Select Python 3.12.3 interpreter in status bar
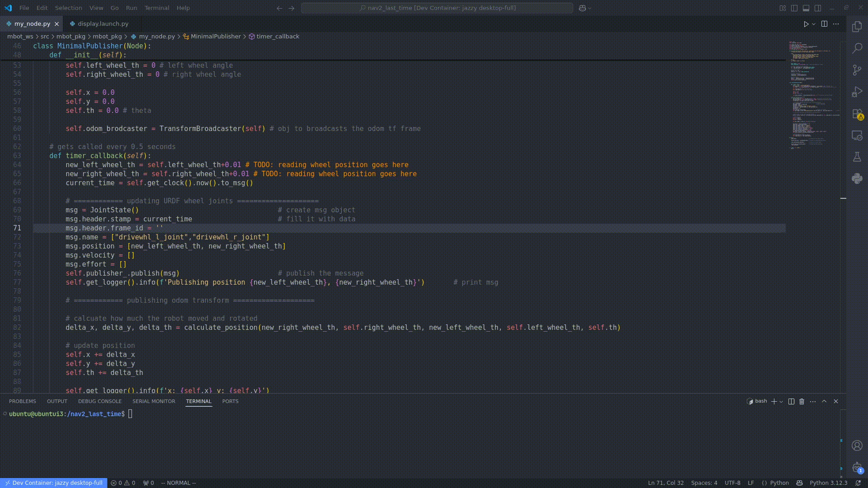 pyautogui.click(x=828, y=483)
